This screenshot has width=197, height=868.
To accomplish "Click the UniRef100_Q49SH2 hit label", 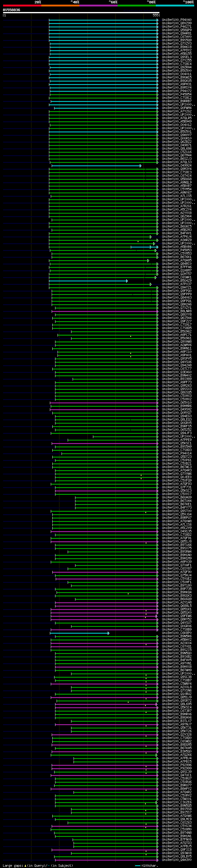I will click(177, 410).
